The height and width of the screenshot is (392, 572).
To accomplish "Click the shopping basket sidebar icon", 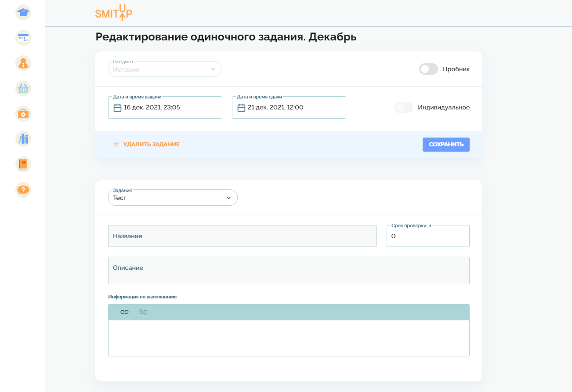I will pyautogui.click(x=23, y=89).
